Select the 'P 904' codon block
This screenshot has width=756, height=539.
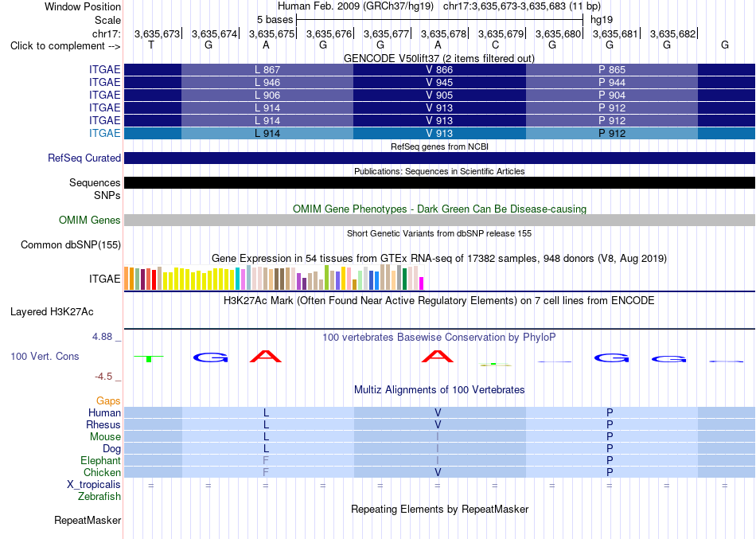(612, 95)
